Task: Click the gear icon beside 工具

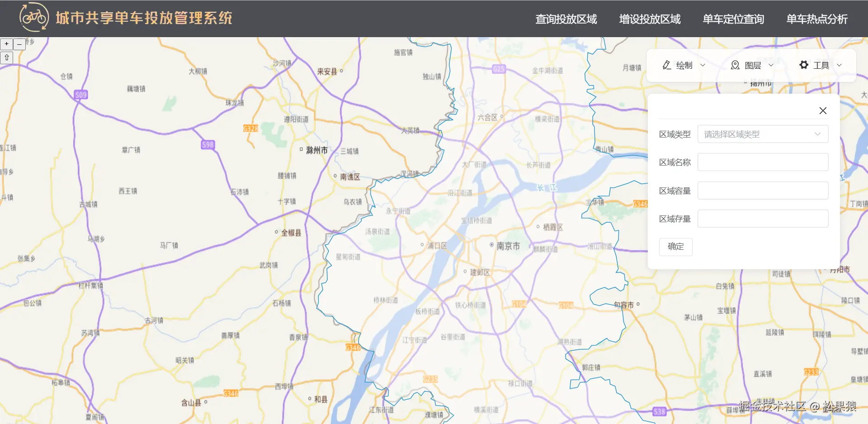Action: coord(804,65)
